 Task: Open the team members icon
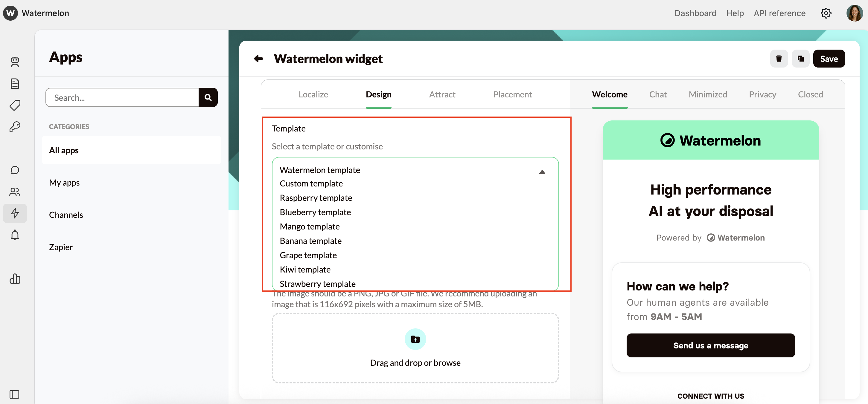[x=15, y=192]
